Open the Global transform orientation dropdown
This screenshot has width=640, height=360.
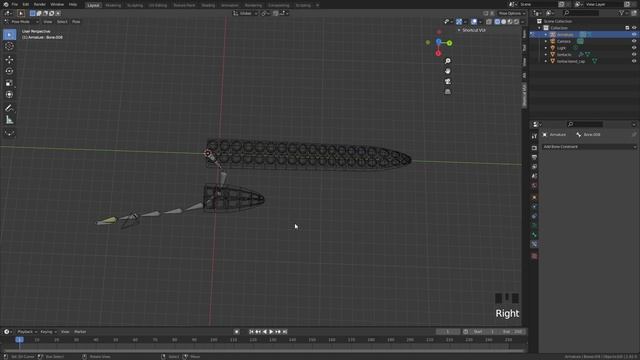(x=245, y=13)
